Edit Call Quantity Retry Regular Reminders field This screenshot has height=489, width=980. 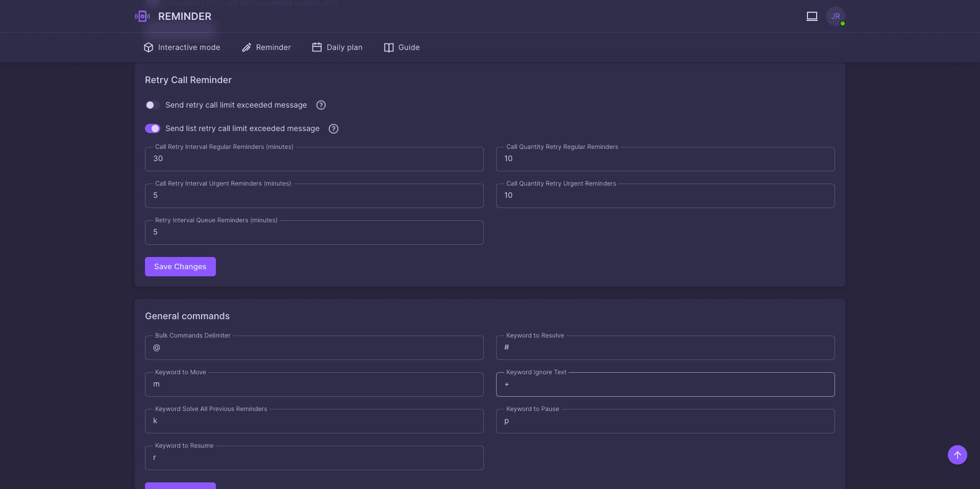pos(666,159)
